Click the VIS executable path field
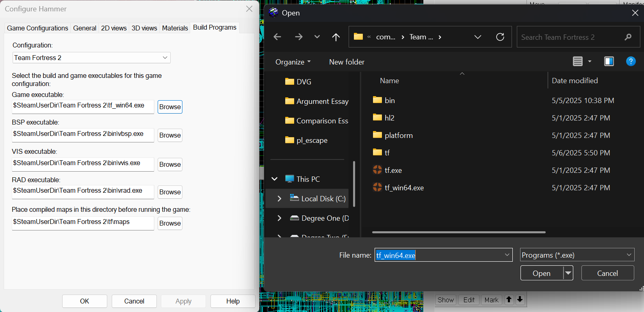644x312 pixels. tap(83, 164)
